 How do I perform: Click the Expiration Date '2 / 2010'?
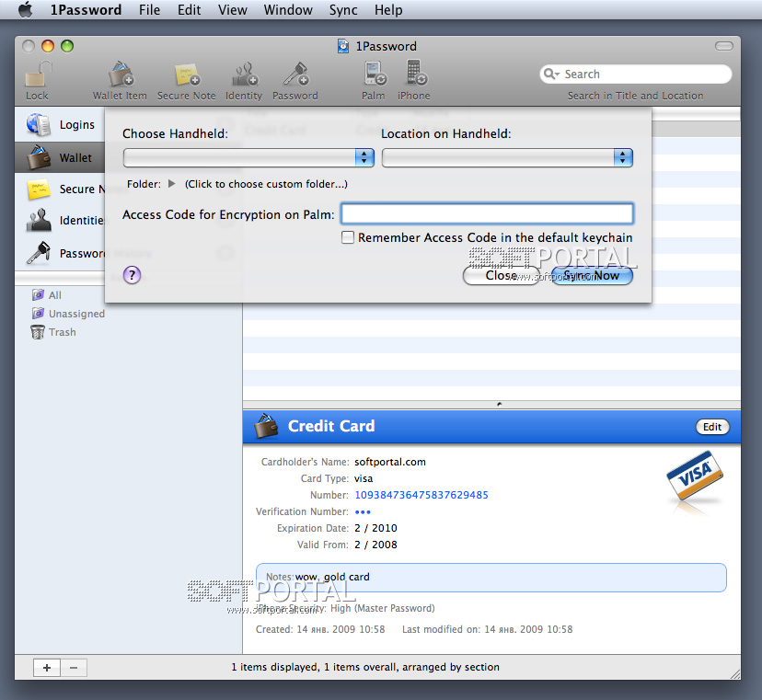[x=375, y=528]
